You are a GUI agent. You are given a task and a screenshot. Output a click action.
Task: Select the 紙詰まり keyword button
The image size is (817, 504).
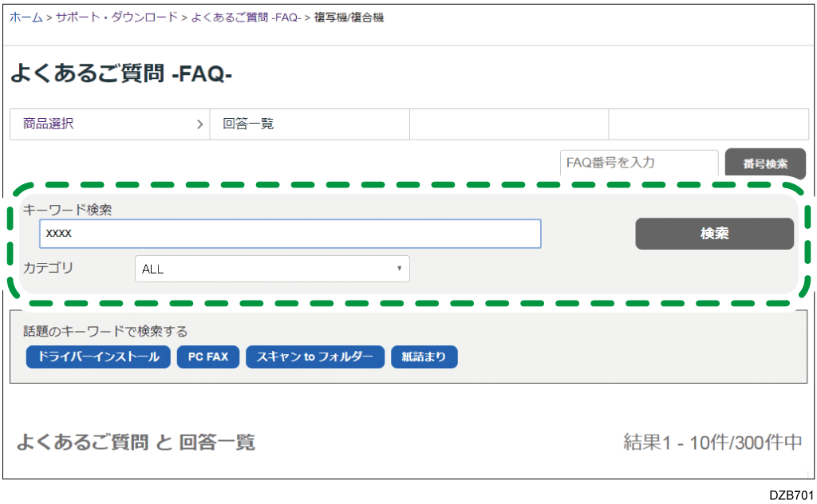point(424,356)
